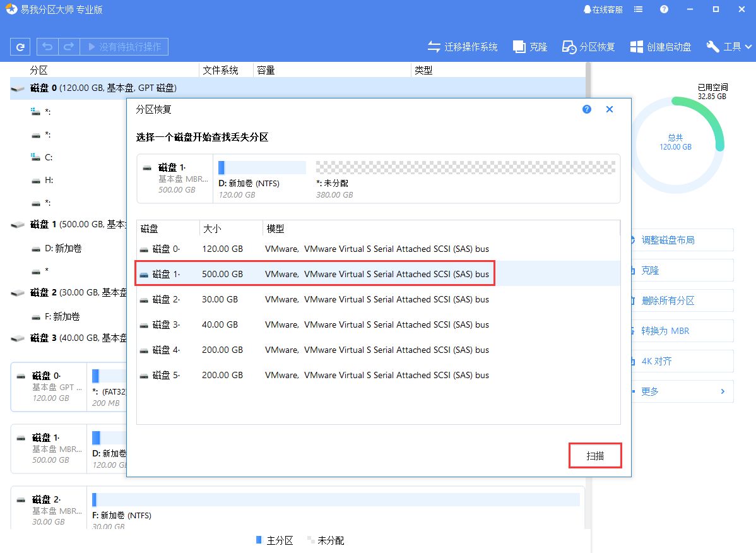This screenshot has width=756, height=553.
Task: Click Adjust disk layout (调整磁盘布局) option
Action: tap(682, 240)
